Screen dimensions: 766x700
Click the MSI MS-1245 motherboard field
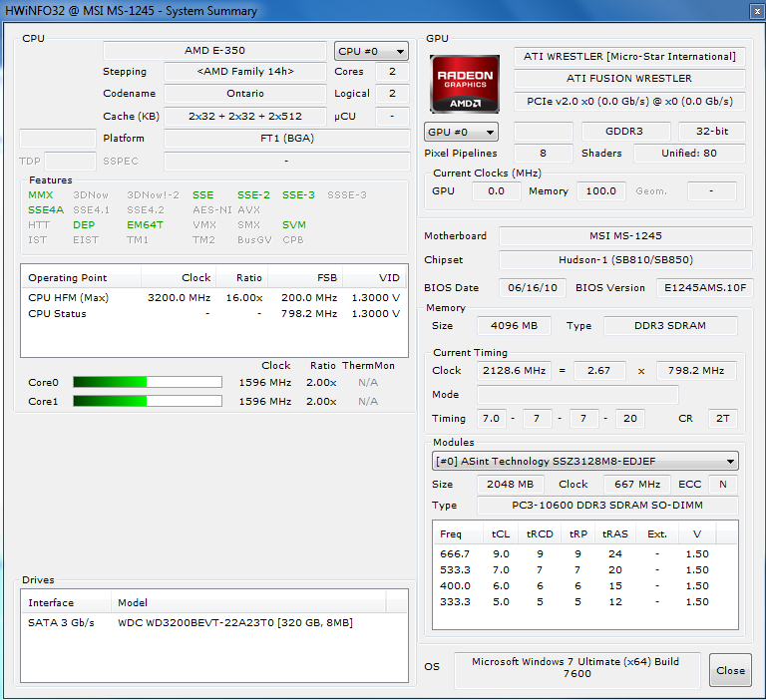tap(625, 236)
